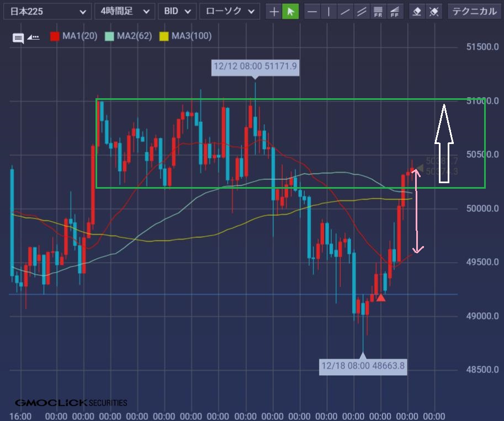This screenshot has width=504, height=421.
Task: Click the erase-all drawings icon
Action: tap(434, 11)
